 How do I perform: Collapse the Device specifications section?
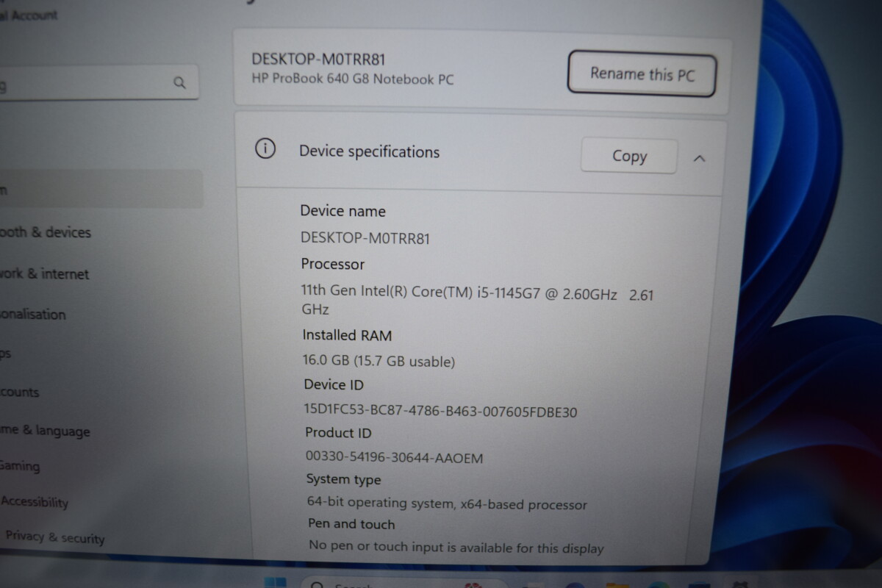[x=699, y=158]
